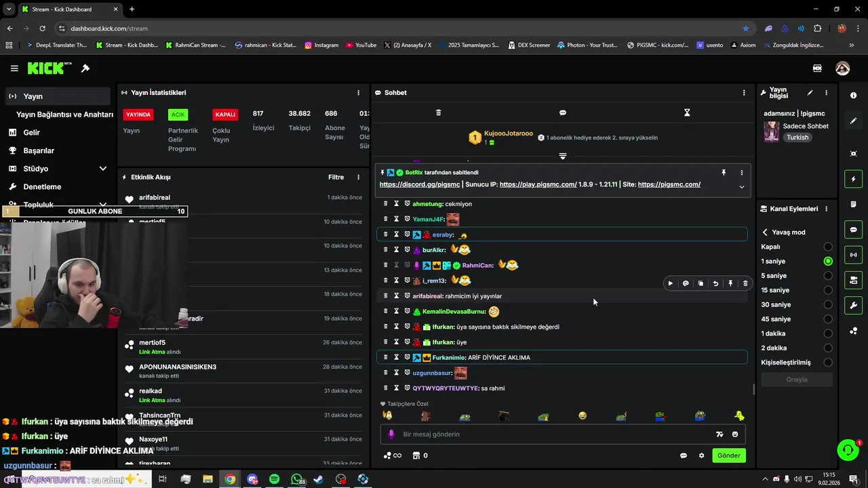
Task: Click the broadcast signal icon in right sidebar
Action: pos(853,255)
